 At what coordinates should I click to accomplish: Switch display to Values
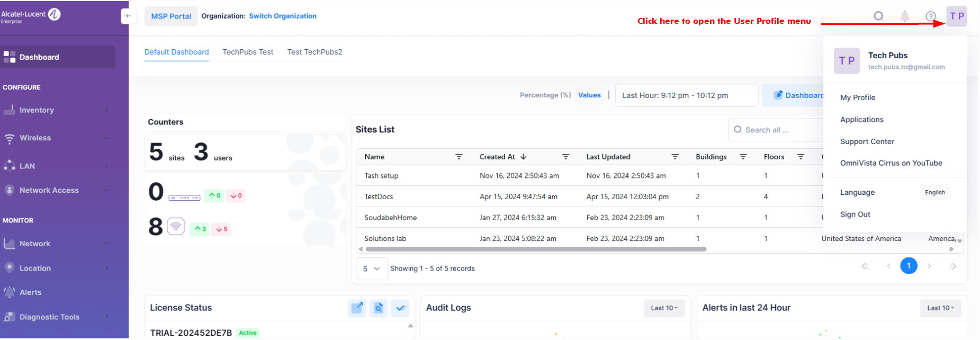click(x=589, y=95)
